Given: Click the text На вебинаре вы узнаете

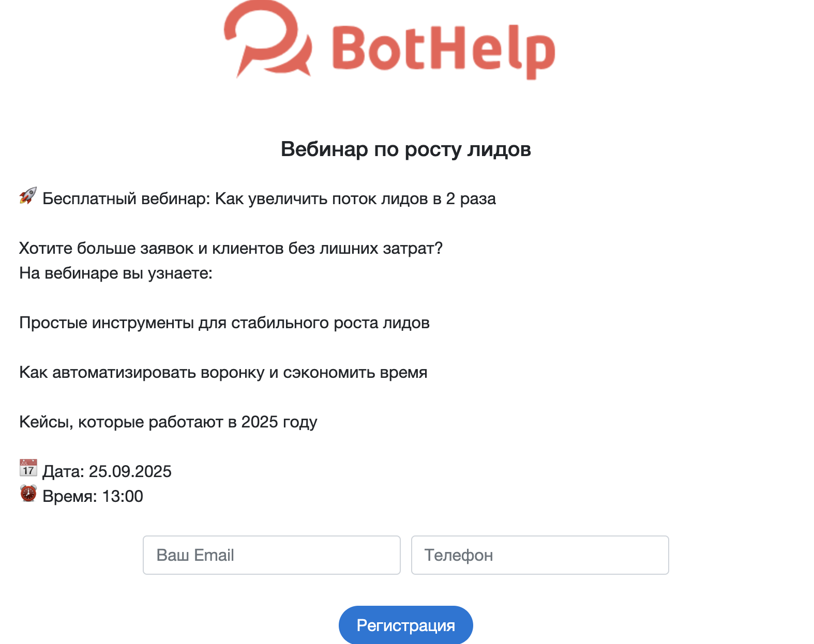Looking at the screenshot, I should click(116, 273).
